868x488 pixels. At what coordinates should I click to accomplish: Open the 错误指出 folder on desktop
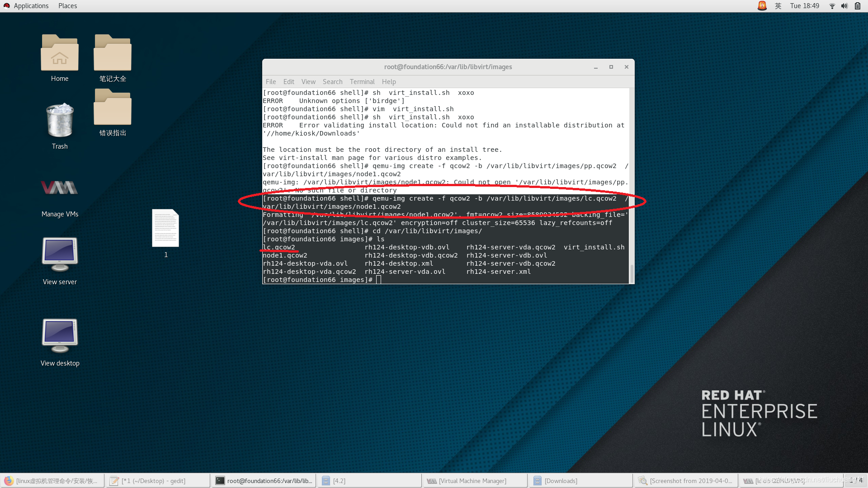(x=113, y=112)
